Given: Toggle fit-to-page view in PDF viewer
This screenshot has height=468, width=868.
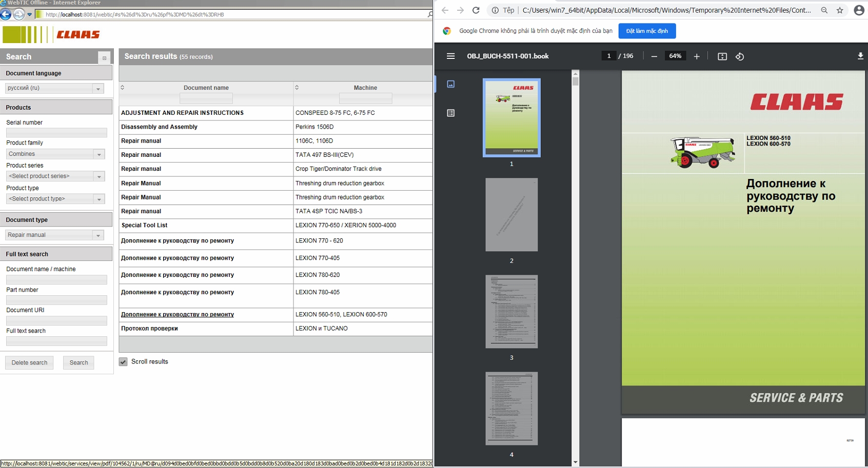Looking at the screenshot, I should [722, 56].
